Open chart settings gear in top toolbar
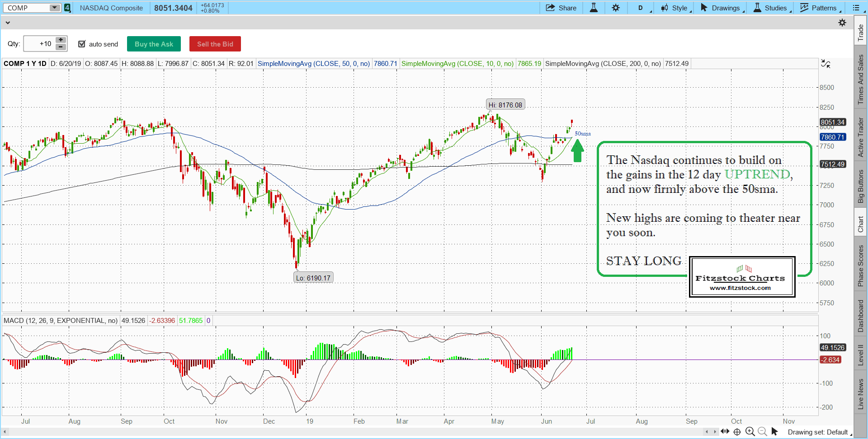 [x=616, y=8]
